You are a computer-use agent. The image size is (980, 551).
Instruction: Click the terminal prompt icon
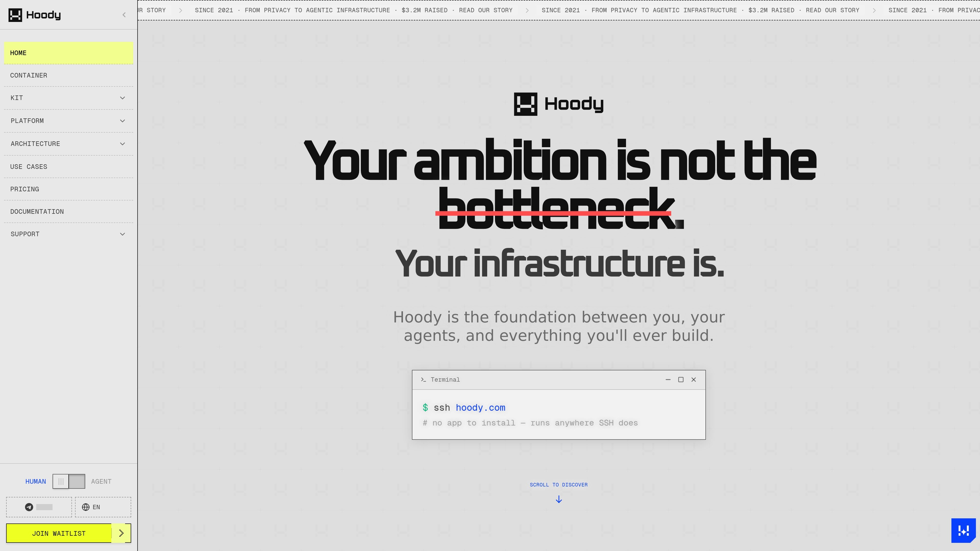tap(423, 380)
